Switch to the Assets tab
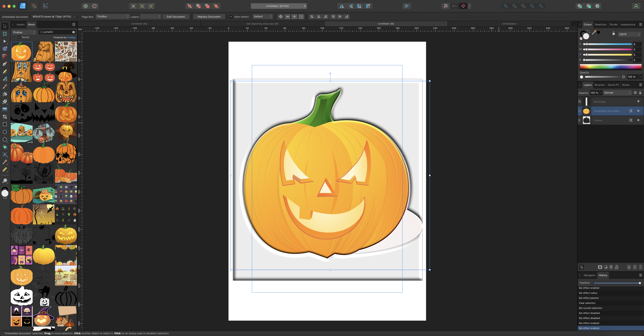The height and width of the screenshot is (336, 644). [x=21, y=25]
